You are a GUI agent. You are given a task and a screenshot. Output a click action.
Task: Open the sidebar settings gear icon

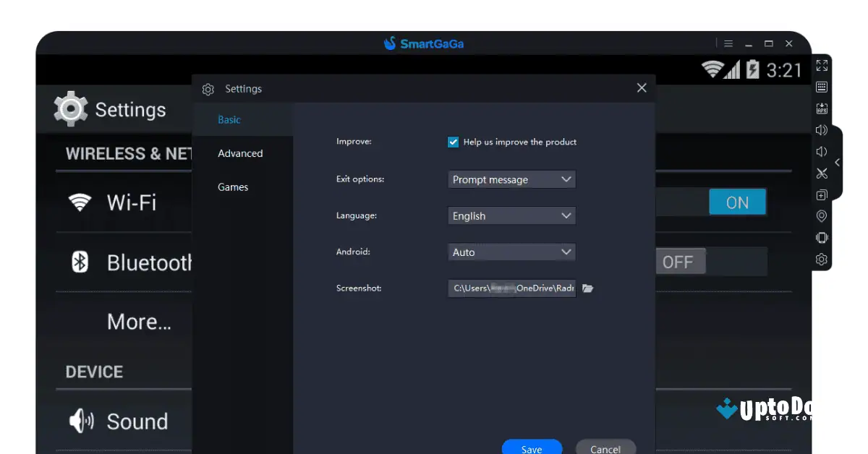coord(822,259)
